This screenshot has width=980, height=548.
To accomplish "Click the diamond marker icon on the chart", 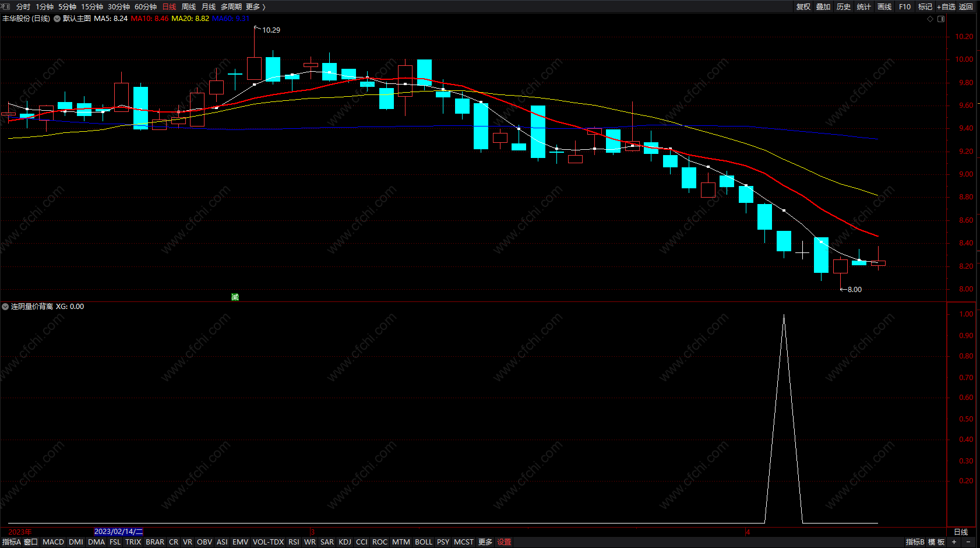I will (x=930, y=19).
